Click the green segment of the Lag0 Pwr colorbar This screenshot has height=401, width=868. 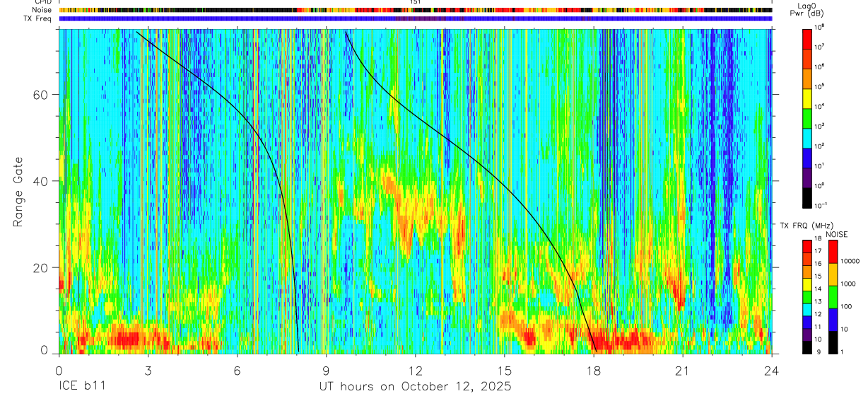(x=807, y=118)
